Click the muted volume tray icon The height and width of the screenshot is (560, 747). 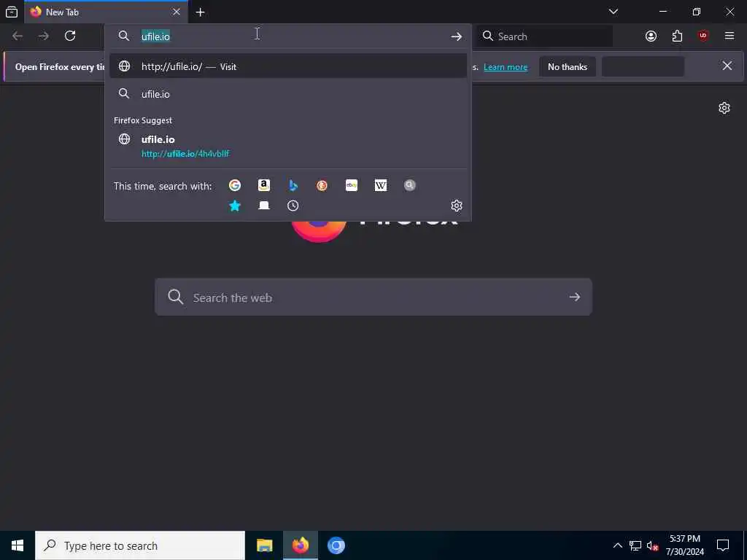653,546
